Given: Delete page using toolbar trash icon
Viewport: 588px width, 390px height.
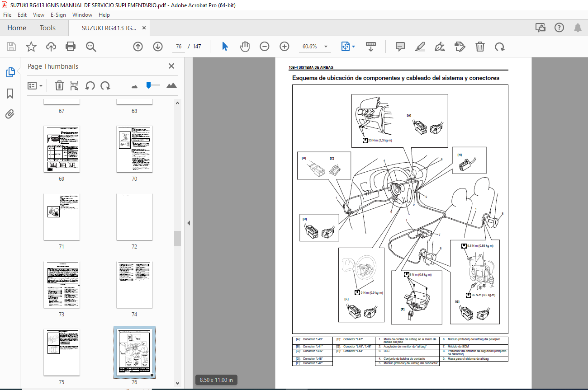Looking at the screenshot, I should [480, 47].
